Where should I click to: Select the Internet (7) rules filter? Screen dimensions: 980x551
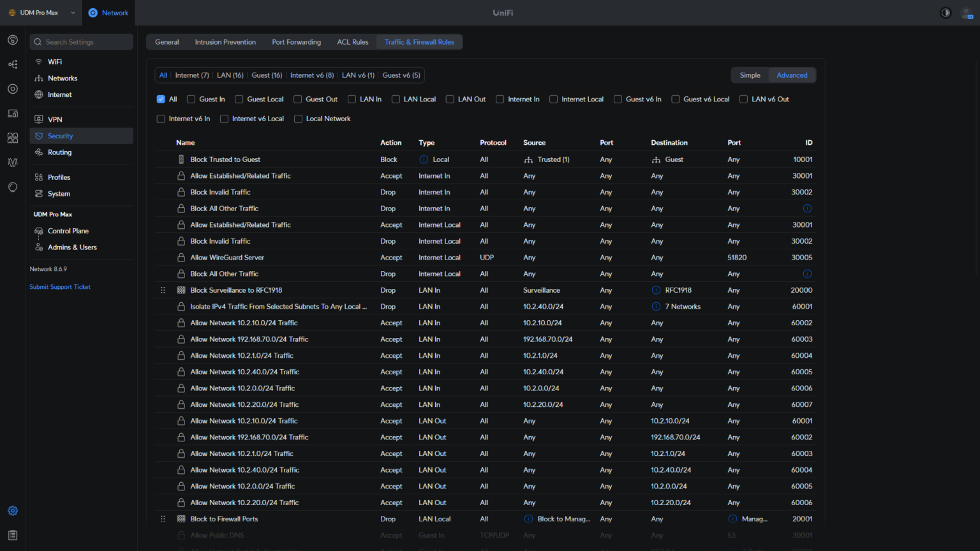(x=191, y=75)
